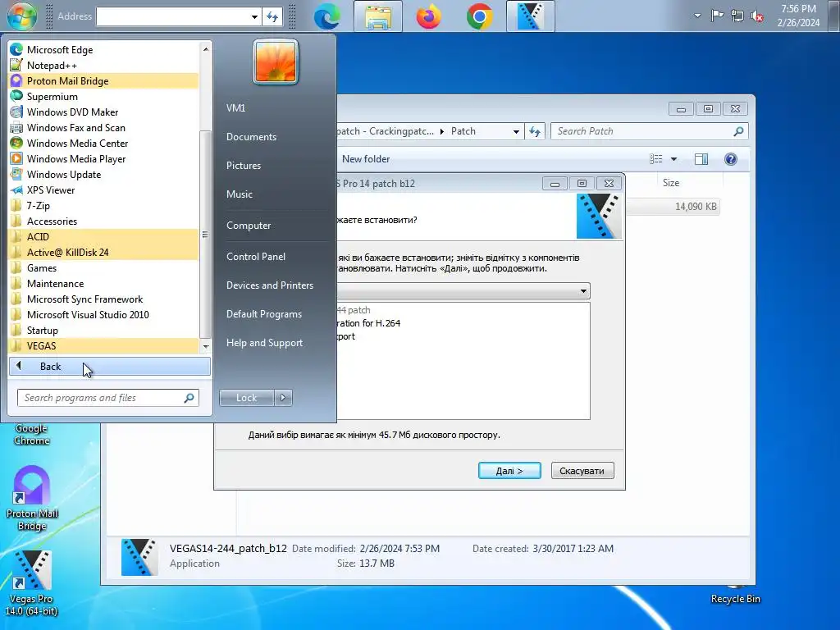Expand the Games folder
This screenshot has width=840, height=630.
103,268
